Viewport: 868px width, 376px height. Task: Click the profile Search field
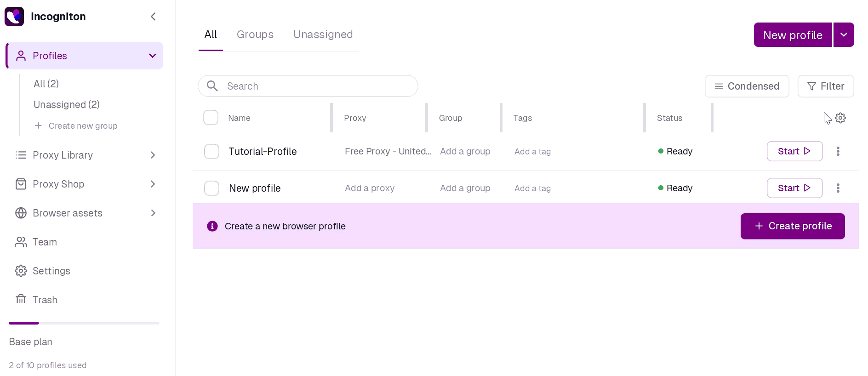308,86
